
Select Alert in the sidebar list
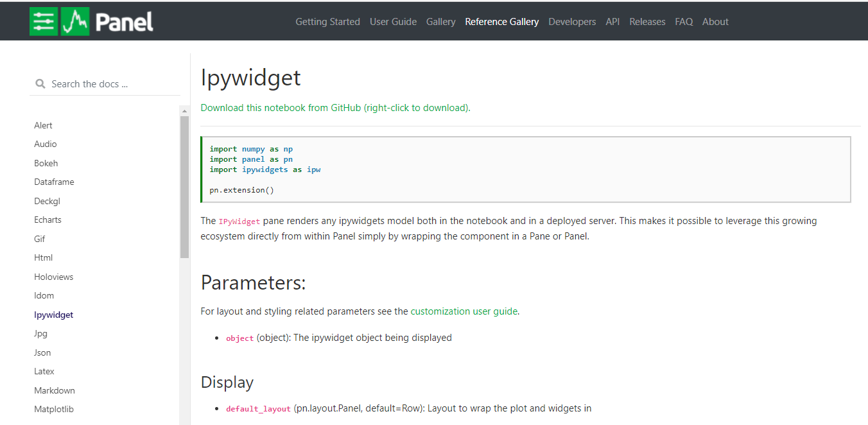tap(44, 126)
